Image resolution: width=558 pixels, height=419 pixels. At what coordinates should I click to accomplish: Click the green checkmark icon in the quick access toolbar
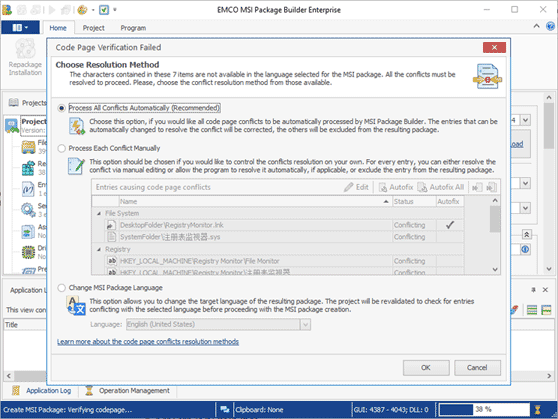(x=104, y=10)
